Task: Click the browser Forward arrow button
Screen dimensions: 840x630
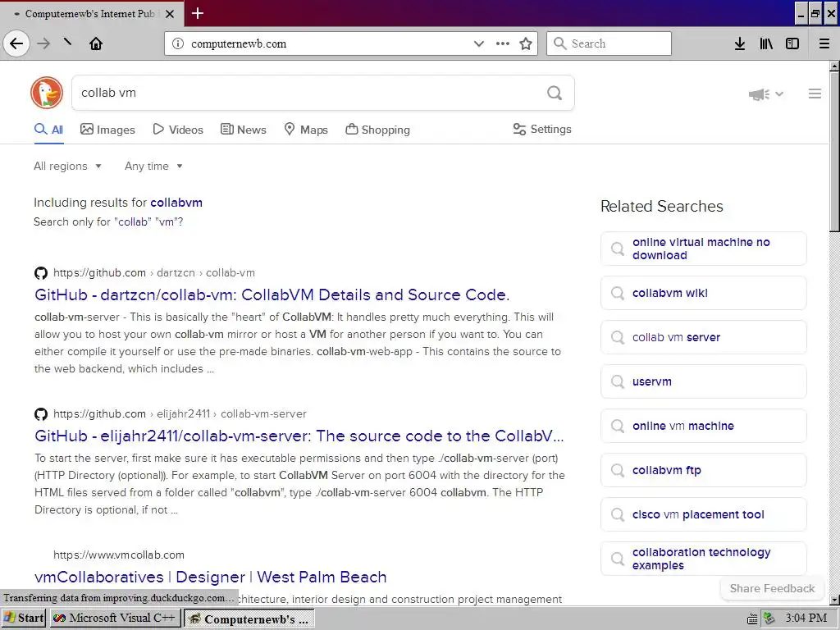Action: (x=43, y=43)
